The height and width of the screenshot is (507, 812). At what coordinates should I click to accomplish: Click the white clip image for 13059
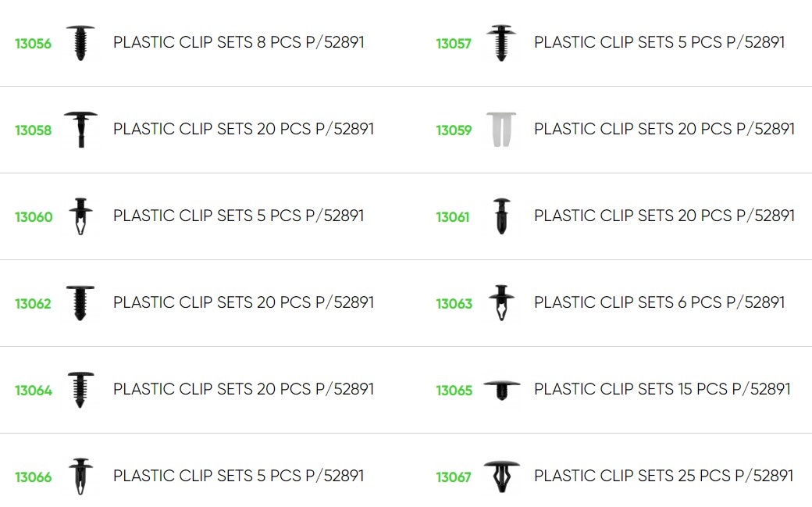click(x=501, y=130)
